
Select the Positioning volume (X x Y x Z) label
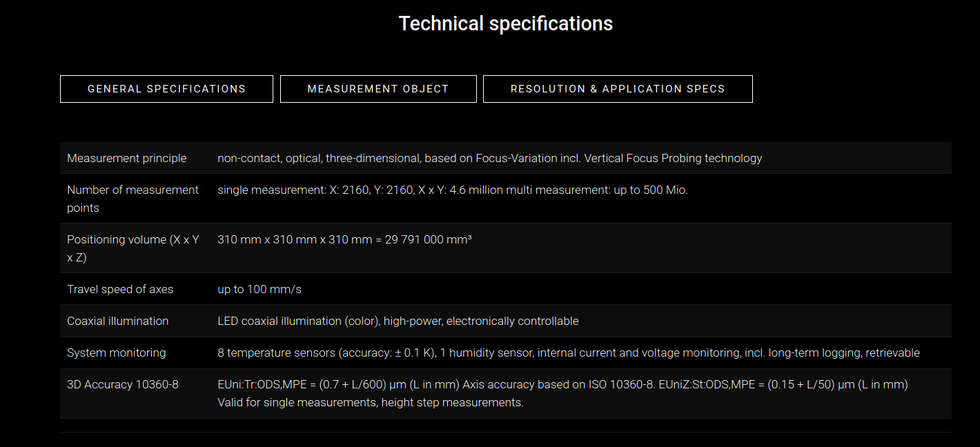(x=133, y=248)
